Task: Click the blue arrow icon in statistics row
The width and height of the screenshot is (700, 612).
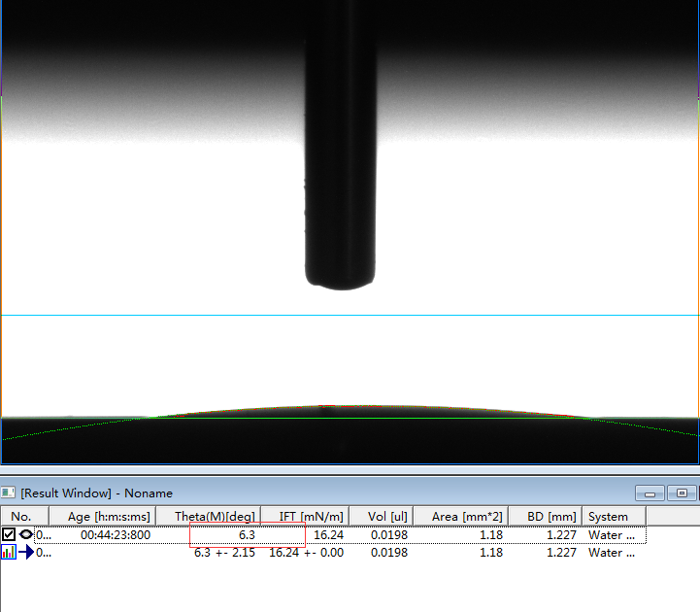Action: pyautogui.click(x=25, y=552)
